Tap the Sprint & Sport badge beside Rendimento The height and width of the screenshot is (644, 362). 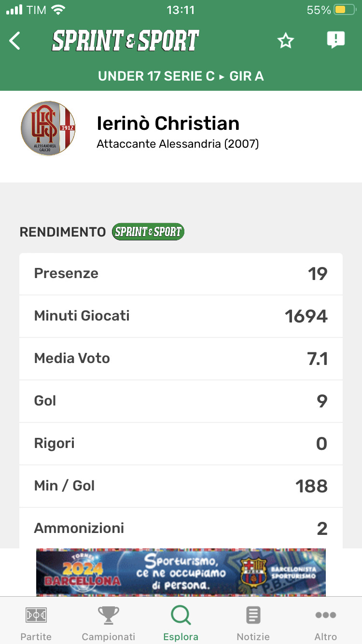point(148,232)
